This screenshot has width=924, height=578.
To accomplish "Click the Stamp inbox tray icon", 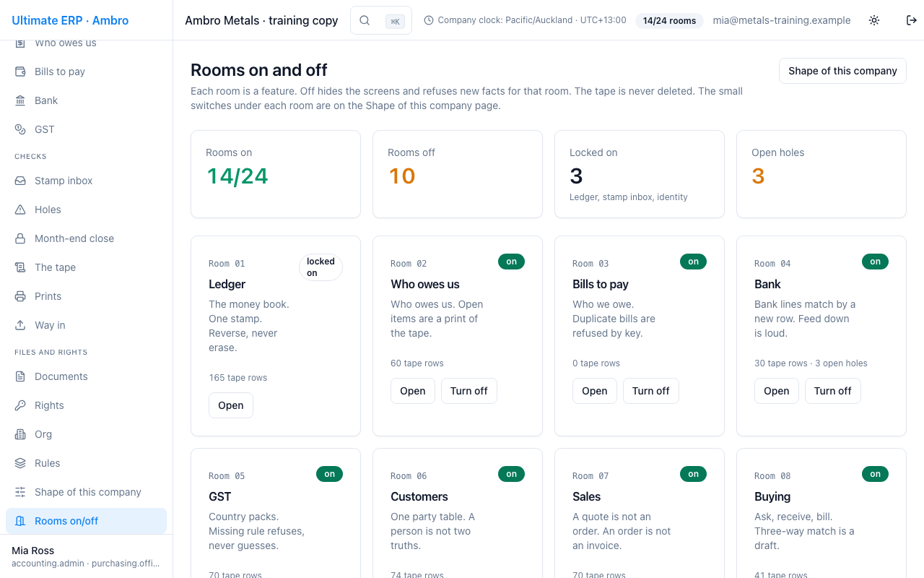I will [20, 181].
